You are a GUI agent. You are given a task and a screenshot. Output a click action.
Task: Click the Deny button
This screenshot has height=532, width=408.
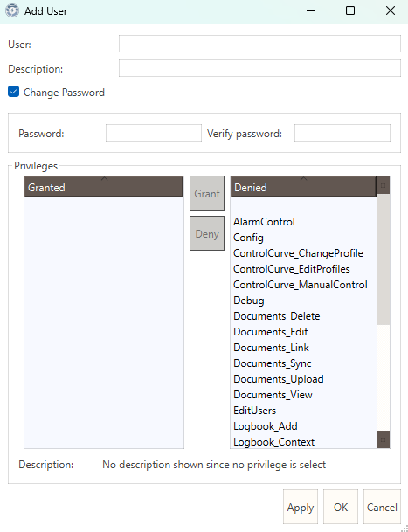pos(207,233)
